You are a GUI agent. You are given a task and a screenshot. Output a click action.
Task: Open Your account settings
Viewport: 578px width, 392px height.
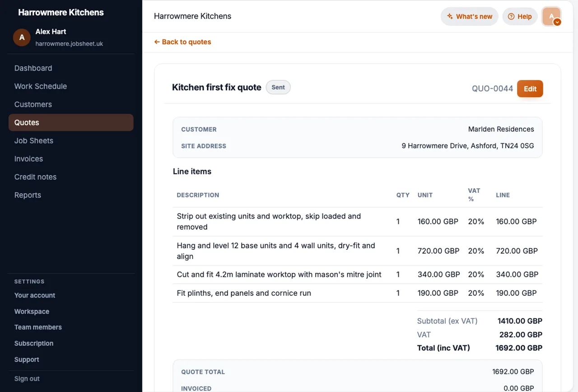[x=35, y=295]
